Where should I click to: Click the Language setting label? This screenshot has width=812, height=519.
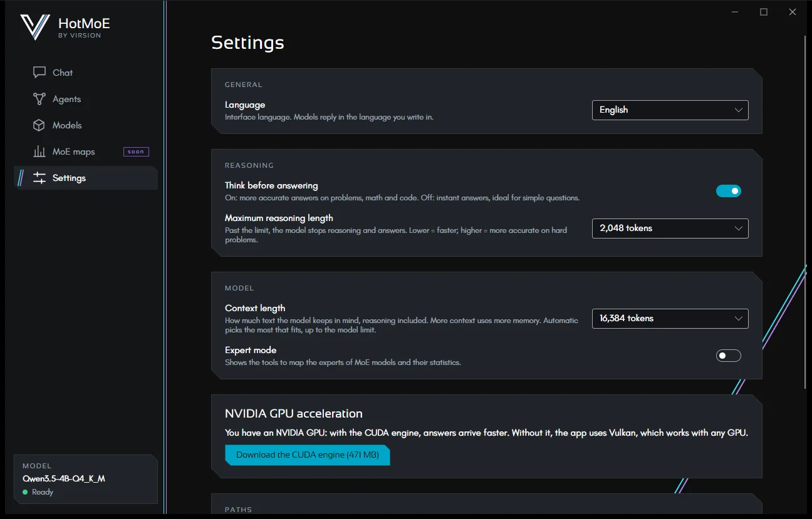point(245,105)
